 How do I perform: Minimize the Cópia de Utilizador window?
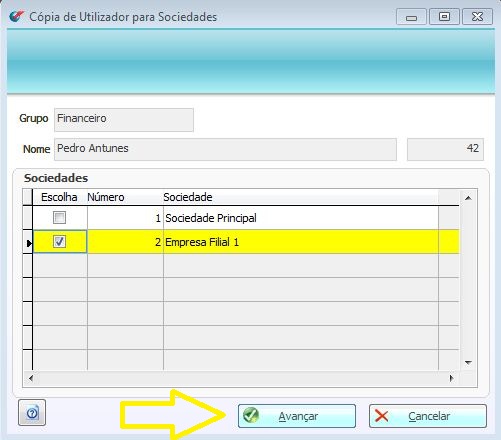point(411,17)
